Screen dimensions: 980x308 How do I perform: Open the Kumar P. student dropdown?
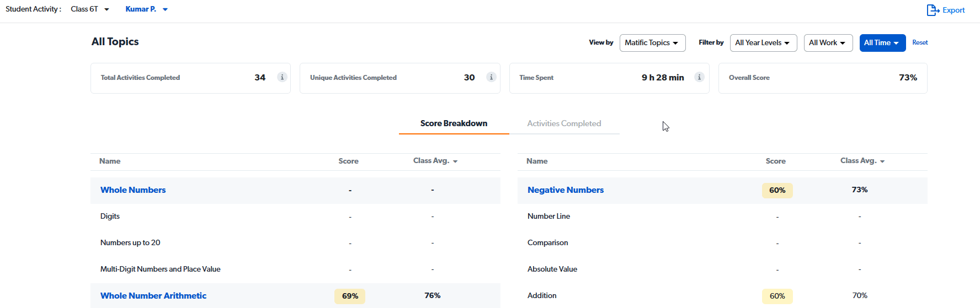(146, 9)
